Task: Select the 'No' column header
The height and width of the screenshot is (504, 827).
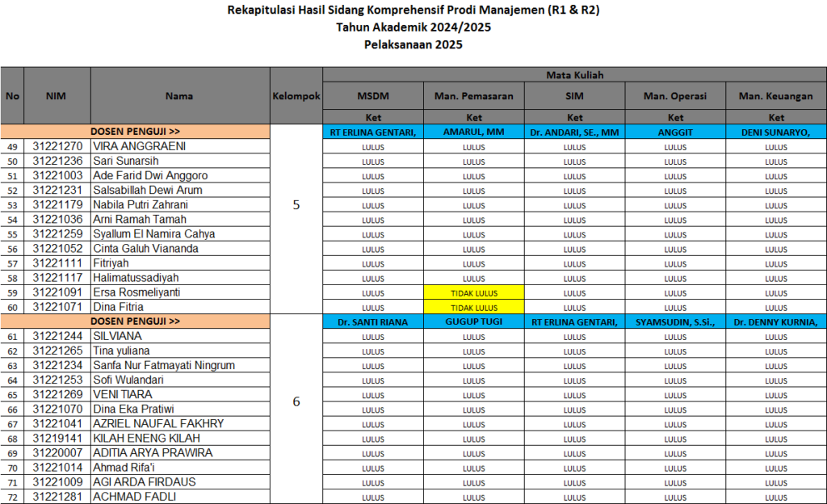Action: 12,96
